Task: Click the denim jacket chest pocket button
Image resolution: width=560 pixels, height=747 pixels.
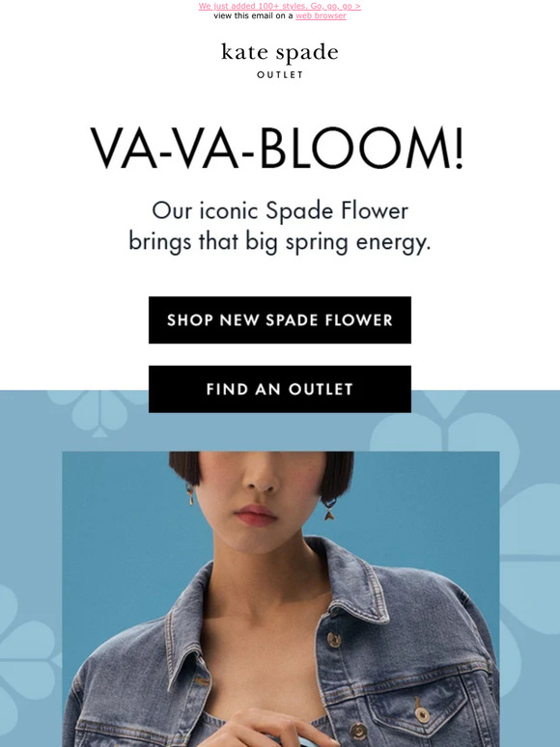Action: (x=421, y=713)
